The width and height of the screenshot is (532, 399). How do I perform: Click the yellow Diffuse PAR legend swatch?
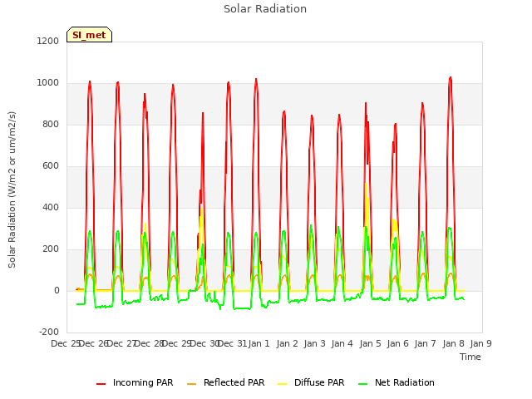pos(283,384)
